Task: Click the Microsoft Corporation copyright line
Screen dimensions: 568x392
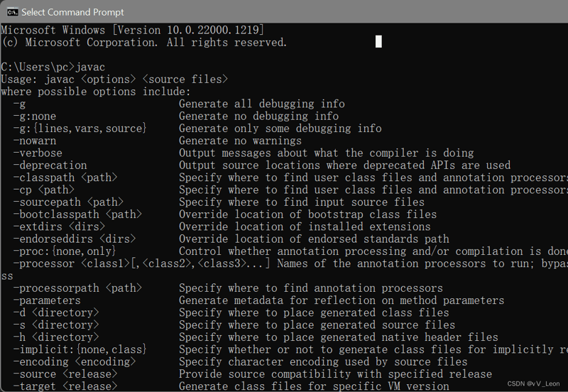Action: tap(144, 43)
